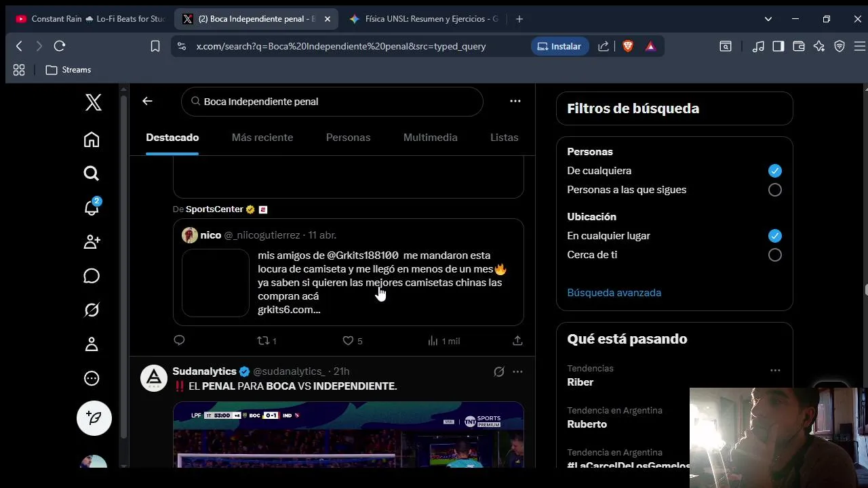Ask Grok about the Sudanalytics post
Screen dimensions: 868x488
tap(498, 371)
